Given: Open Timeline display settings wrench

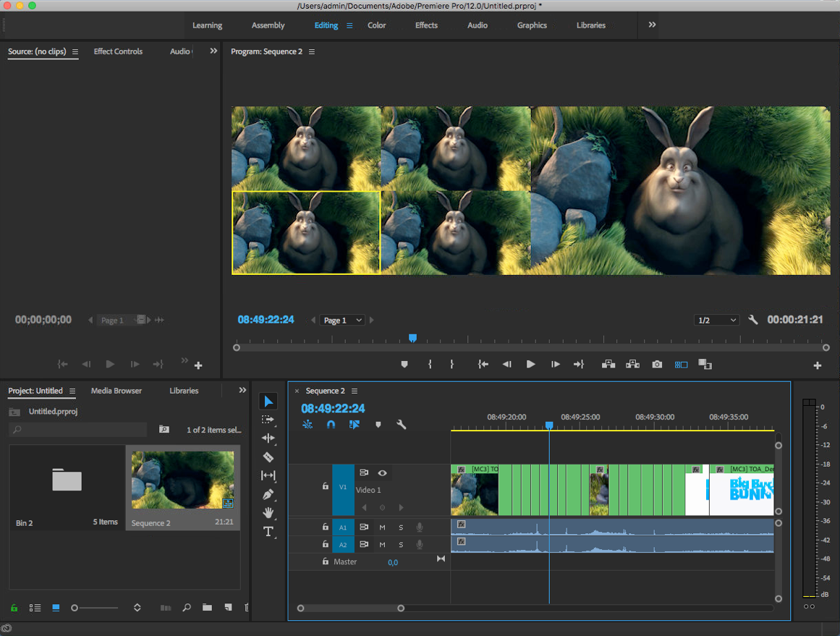Looking at the screenshot, I should coord(401,424).
